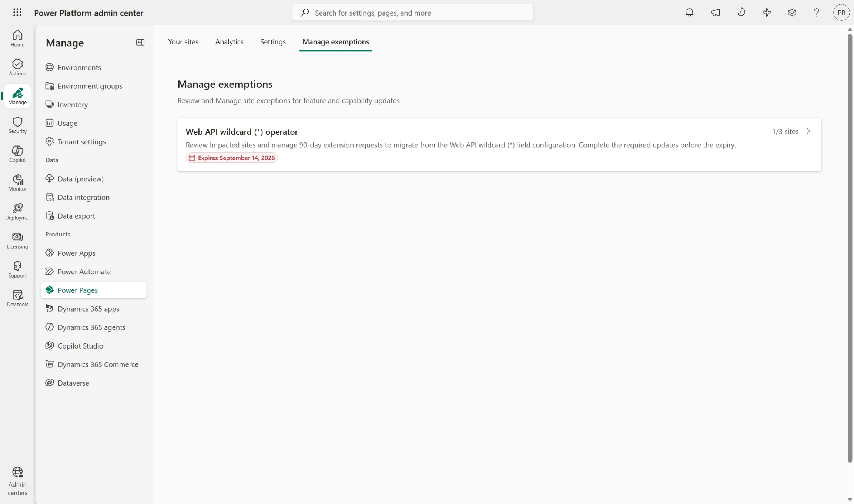Open Monitor in the left rail

tap(17, 183)
